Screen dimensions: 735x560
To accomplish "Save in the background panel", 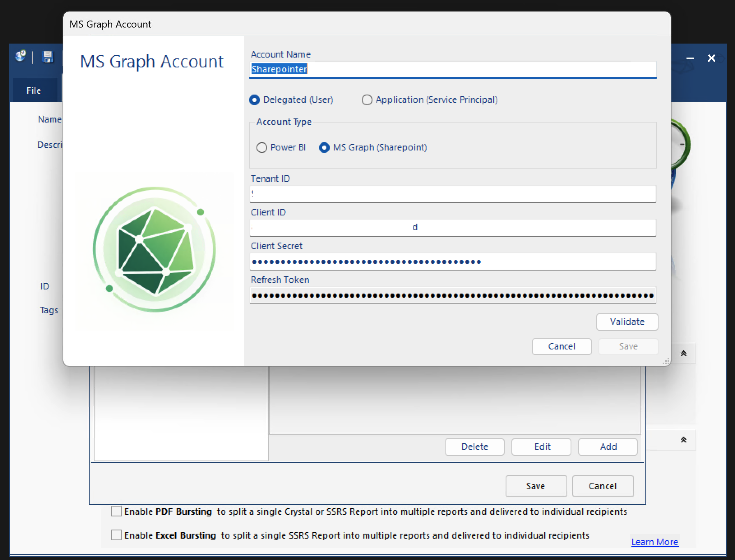I will pos(536,486).
